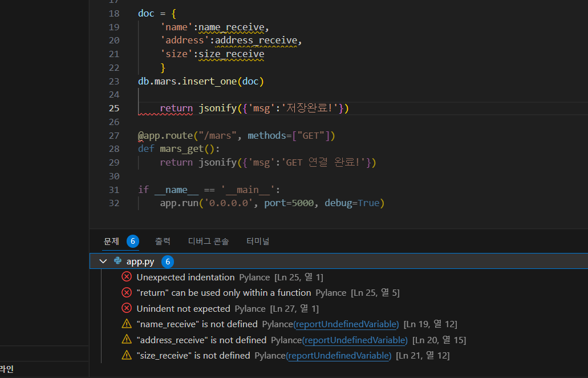Click error icon for Unindent not expected
The image size is (588, 378).
click(x=127, y=308)
